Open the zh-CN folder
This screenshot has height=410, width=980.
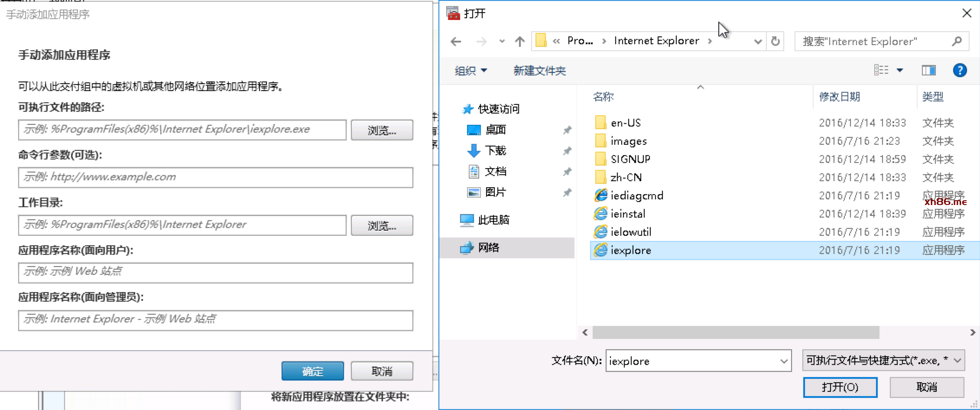click(x=626, y=177)
